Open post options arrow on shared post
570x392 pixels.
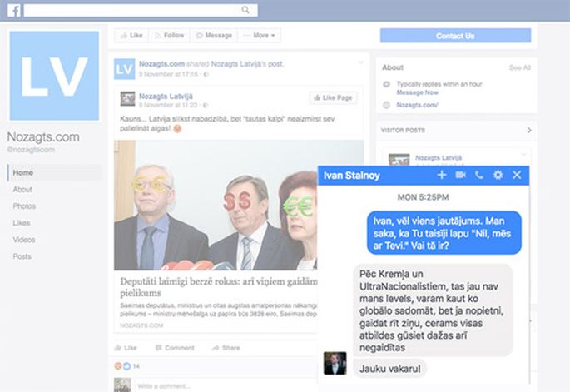point(360,62)
